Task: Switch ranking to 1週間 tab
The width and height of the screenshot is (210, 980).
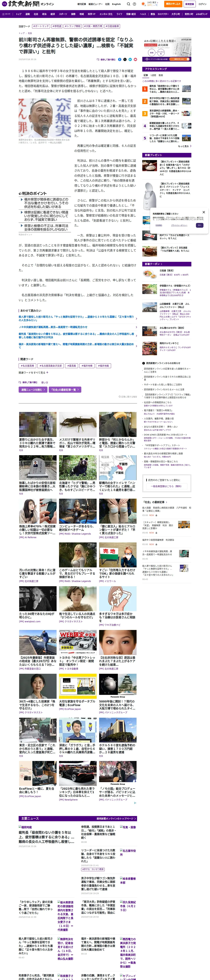Action: [153, 75]
